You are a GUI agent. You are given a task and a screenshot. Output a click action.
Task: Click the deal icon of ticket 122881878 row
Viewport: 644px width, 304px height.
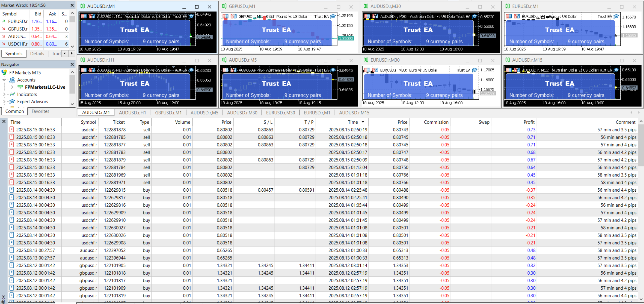pyautogui.click(x=12, y=129)
